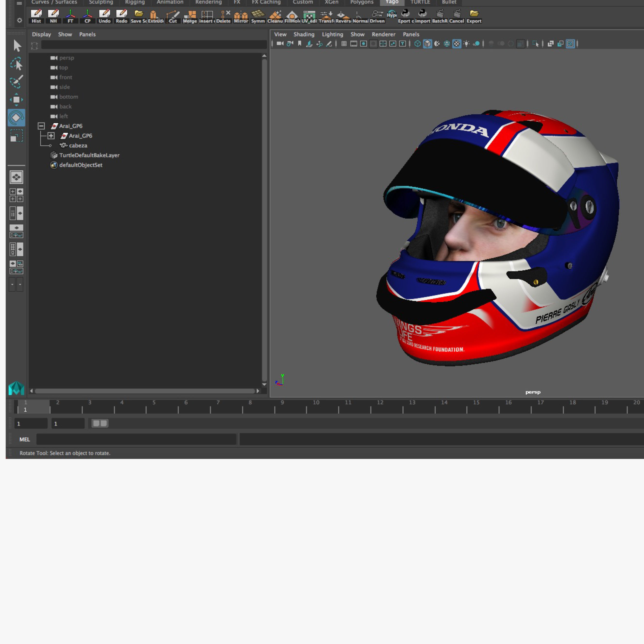
Task: Open the viewport Lighting menu
Action: click(x=332, y=34)
